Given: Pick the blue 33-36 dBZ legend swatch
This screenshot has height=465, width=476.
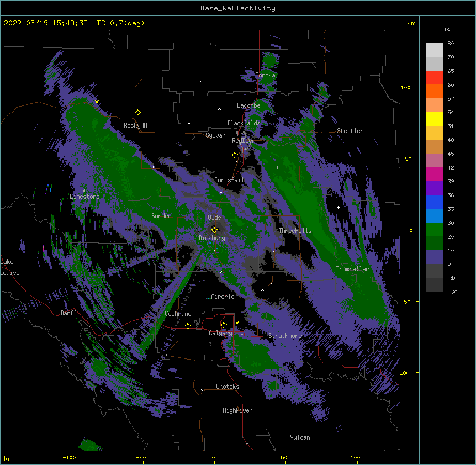Looking at the screenshot, I should click(x=434, y=202).
